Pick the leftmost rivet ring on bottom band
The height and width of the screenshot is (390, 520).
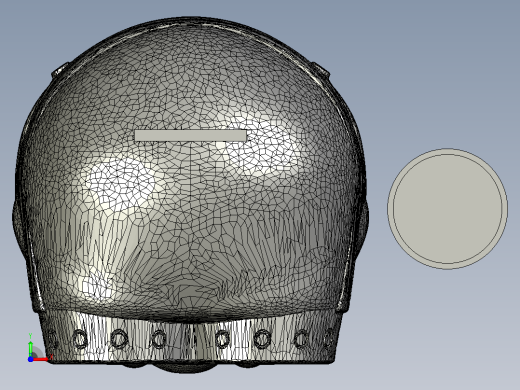(x=52, y=338)
